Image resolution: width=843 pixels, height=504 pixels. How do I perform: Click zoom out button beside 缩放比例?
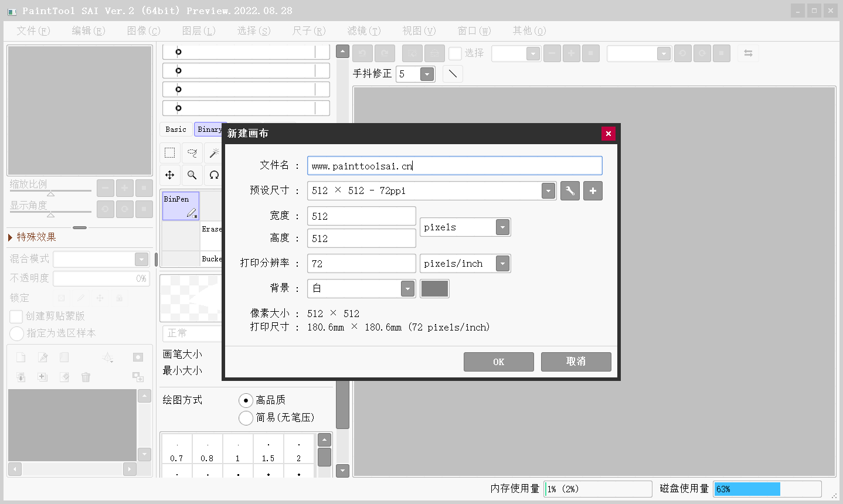pos(106,188)
